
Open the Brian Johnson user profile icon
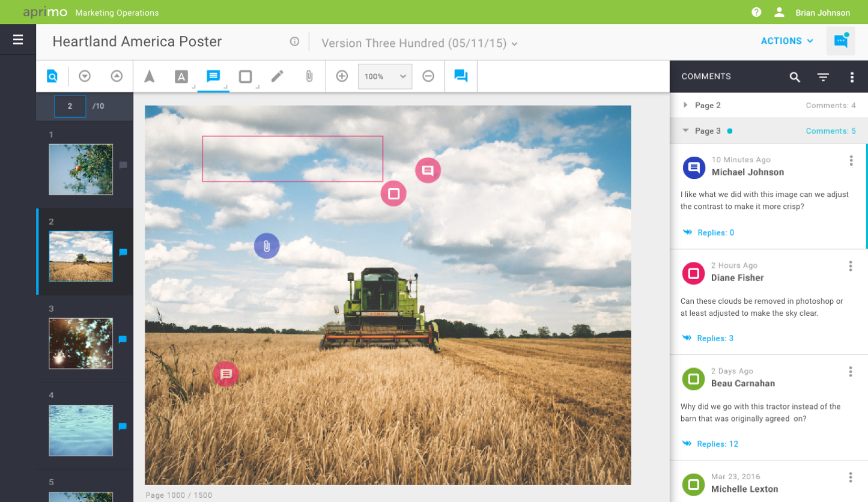coord(780,12)
